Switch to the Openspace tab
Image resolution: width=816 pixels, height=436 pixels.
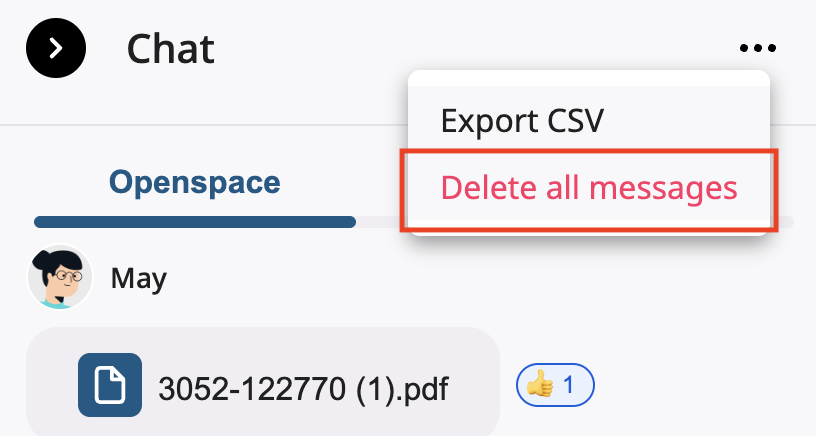194,182
